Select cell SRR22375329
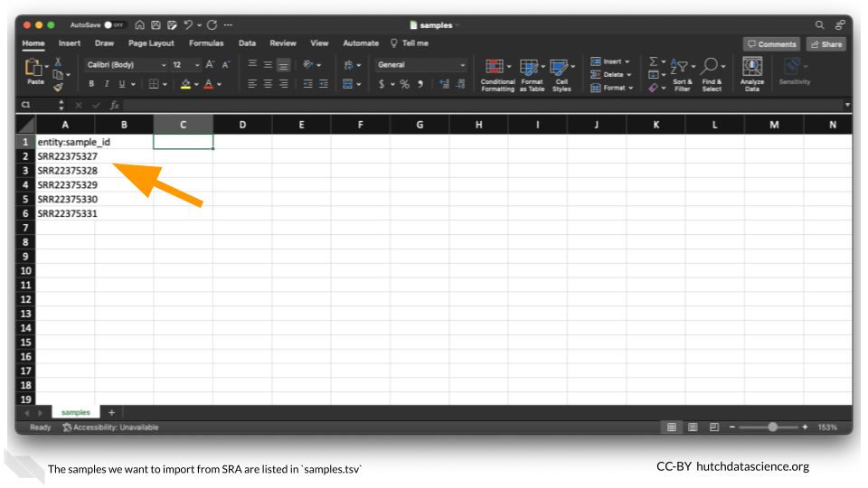The height and width of the screenshot is (488, 868). point(65,184)
